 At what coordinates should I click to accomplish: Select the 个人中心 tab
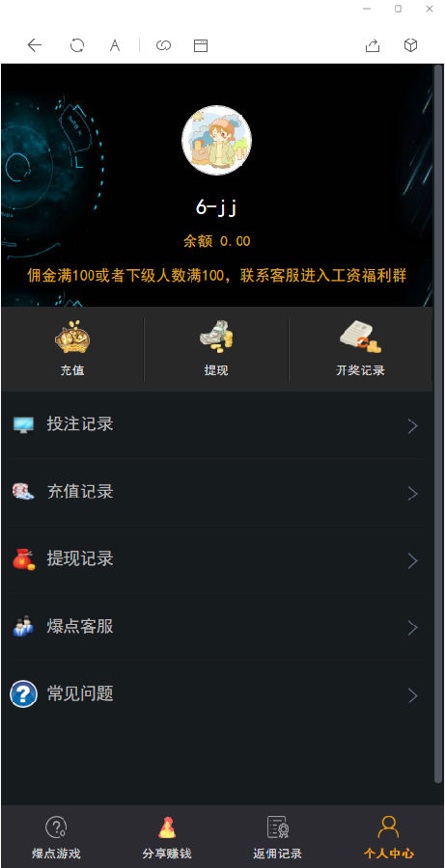(388, 836)
